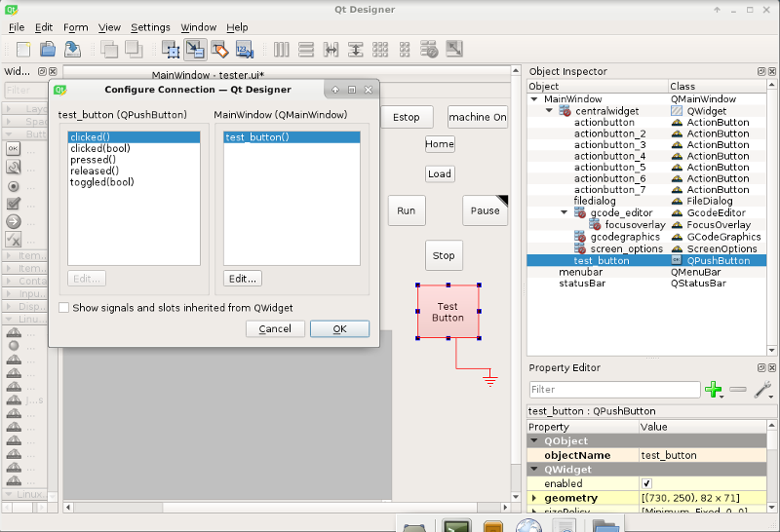Enable Show signals and slots inherited checkbox
The width and height of the screenshot is (780, 532).
64,308
